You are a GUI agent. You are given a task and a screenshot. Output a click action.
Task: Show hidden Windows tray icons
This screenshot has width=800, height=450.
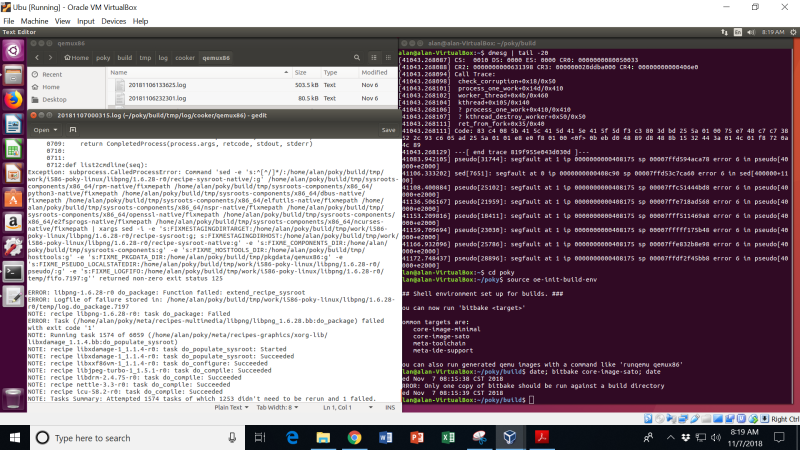pyautogui.click(x=670, y=437)
